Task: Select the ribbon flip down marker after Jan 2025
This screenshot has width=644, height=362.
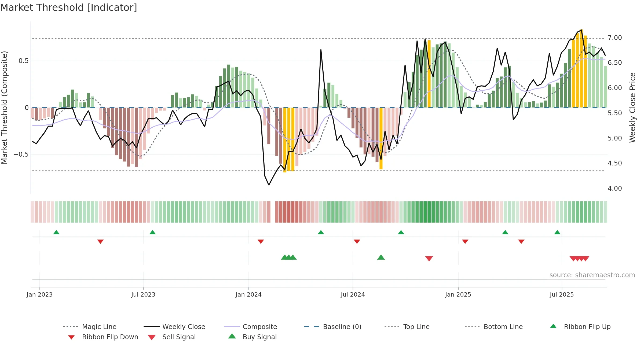Action: pyautogui.click(x=465, y=242)
